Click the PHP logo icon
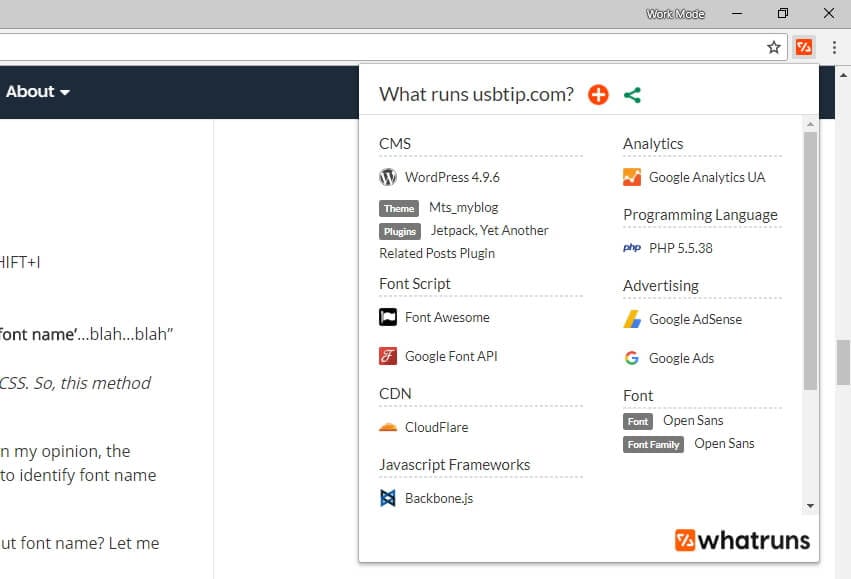Viewport: 851px width, 579px height. [632, 248]
